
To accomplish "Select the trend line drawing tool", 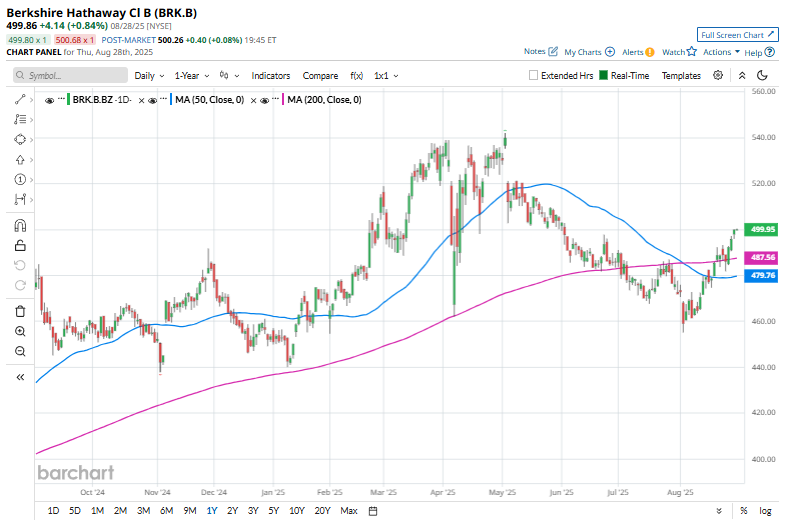I will coord(20,100).
